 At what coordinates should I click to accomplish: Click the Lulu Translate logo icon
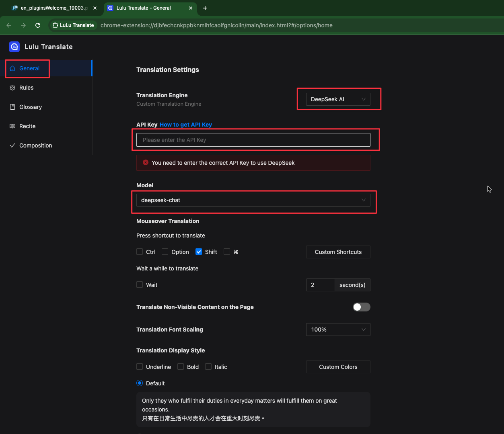[14, 47]
